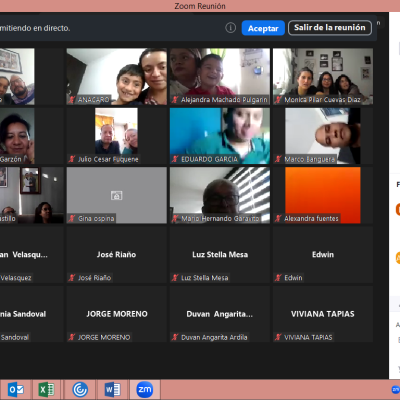Select Alejandra Machado Pulgarin video tile
Screen dimensions: 400x400
pyautogui.click(x=220, y=76)
